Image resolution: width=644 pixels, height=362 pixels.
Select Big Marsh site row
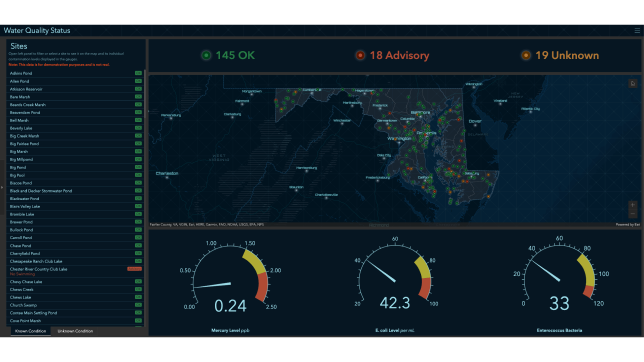(x=76, y=151)
